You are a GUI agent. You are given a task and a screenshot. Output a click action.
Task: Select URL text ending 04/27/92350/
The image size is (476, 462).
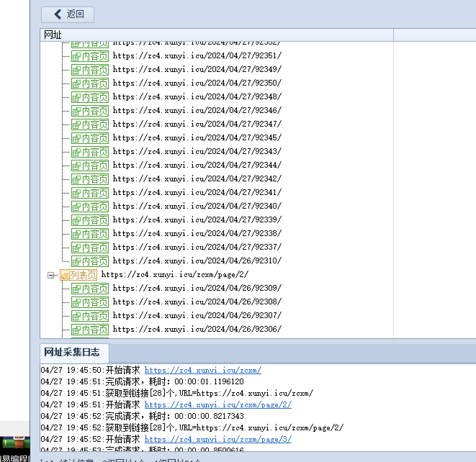(x=197, y=83)
